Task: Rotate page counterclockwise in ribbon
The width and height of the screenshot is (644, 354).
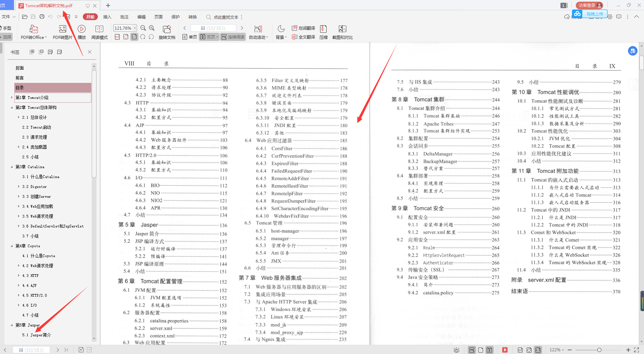Action: (151, 37)
